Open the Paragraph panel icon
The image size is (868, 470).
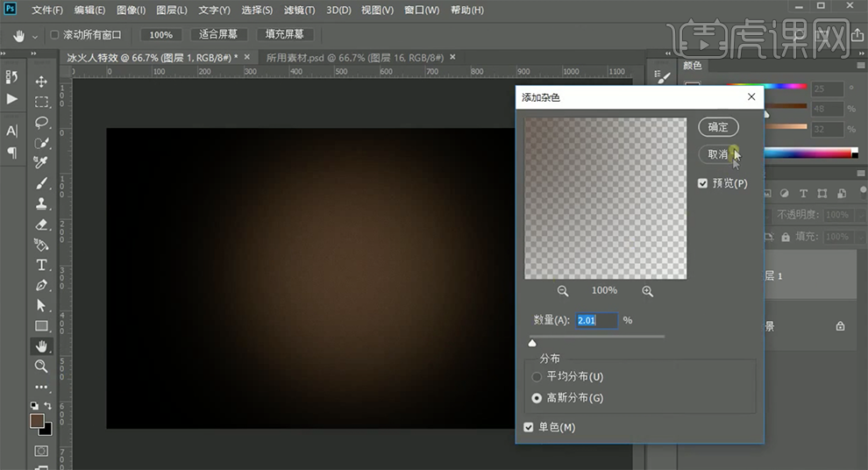pyautogui.click(x=11, y=153)
